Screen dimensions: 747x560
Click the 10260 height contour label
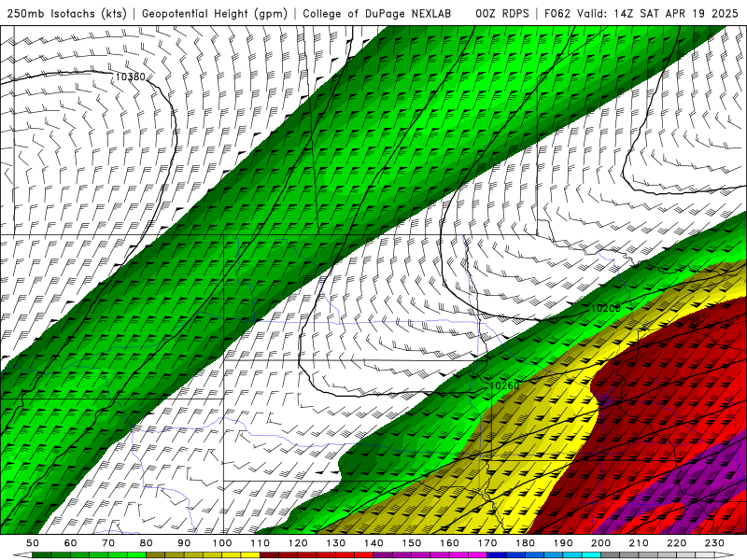(x=504, y=385)
